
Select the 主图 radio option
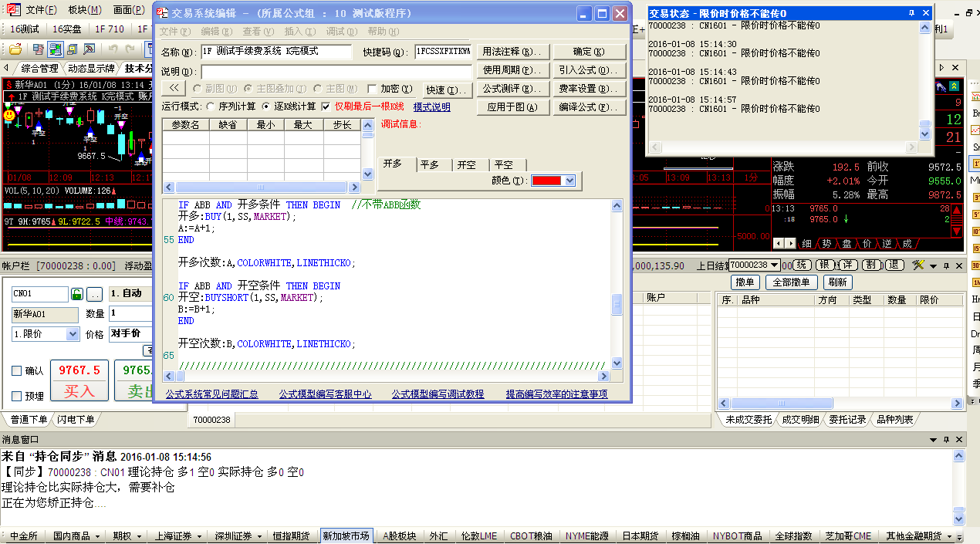318,89
